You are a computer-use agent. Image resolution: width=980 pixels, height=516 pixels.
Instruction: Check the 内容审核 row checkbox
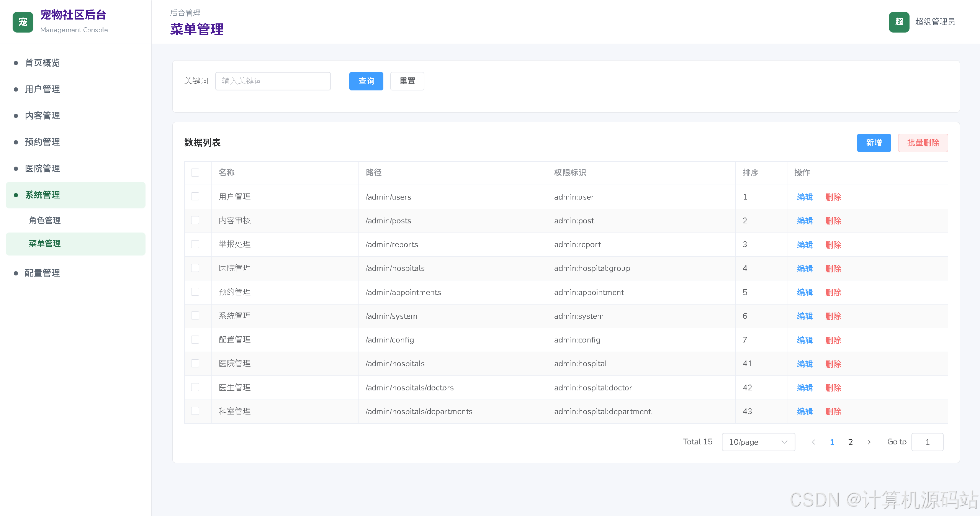click(195, 220)
